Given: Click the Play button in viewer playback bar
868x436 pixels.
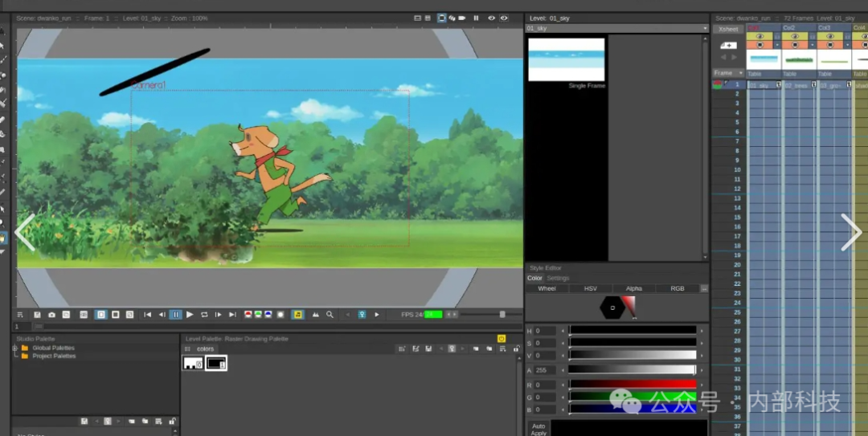Looking at the screenshot, I should tap(190, 315).
